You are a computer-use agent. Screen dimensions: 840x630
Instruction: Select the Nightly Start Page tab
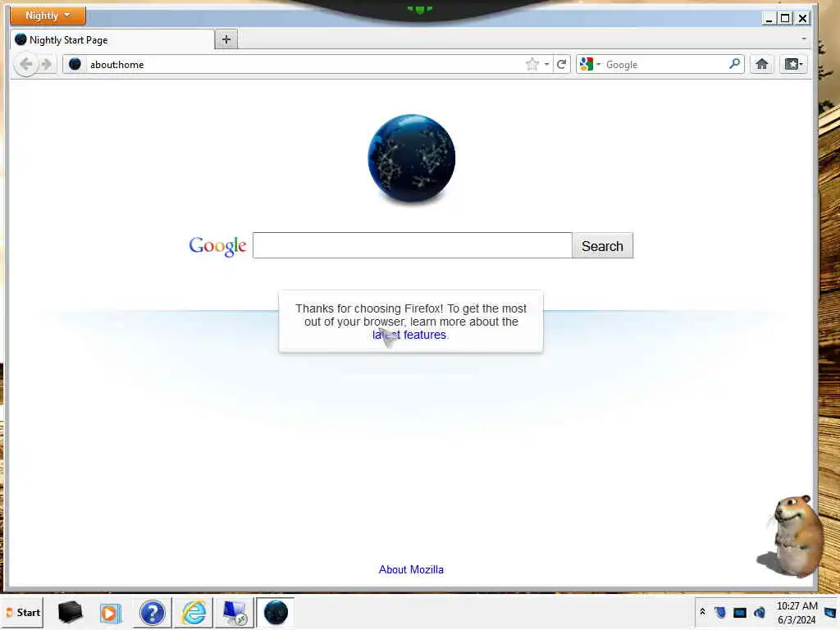112,39
